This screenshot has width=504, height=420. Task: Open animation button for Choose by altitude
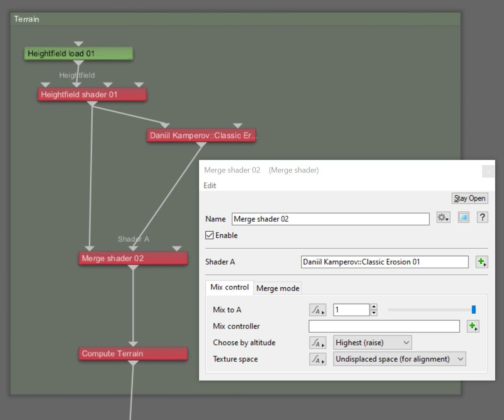click(318, 343)
